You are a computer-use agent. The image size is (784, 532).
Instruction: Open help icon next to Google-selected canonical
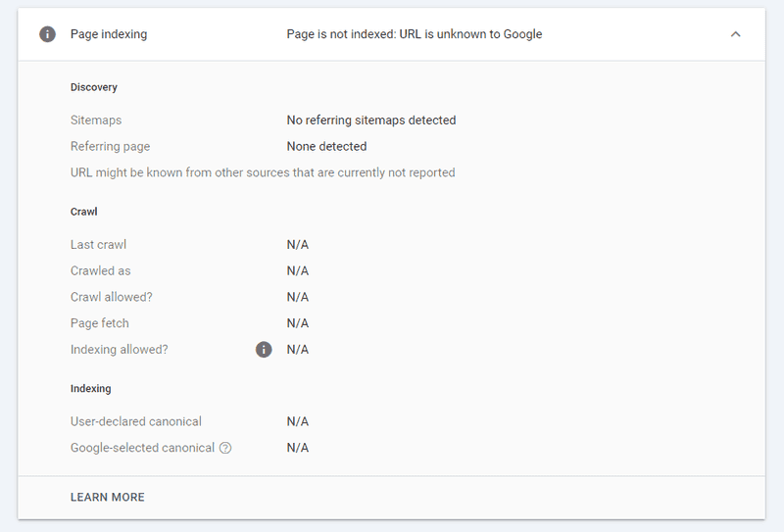pos(225,448)
